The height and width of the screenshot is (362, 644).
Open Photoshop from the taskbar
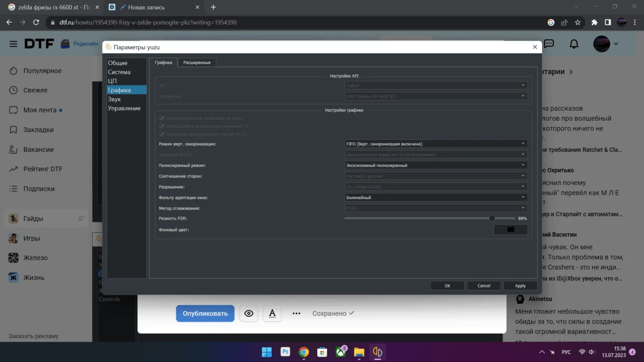click(x=285, y=352)
